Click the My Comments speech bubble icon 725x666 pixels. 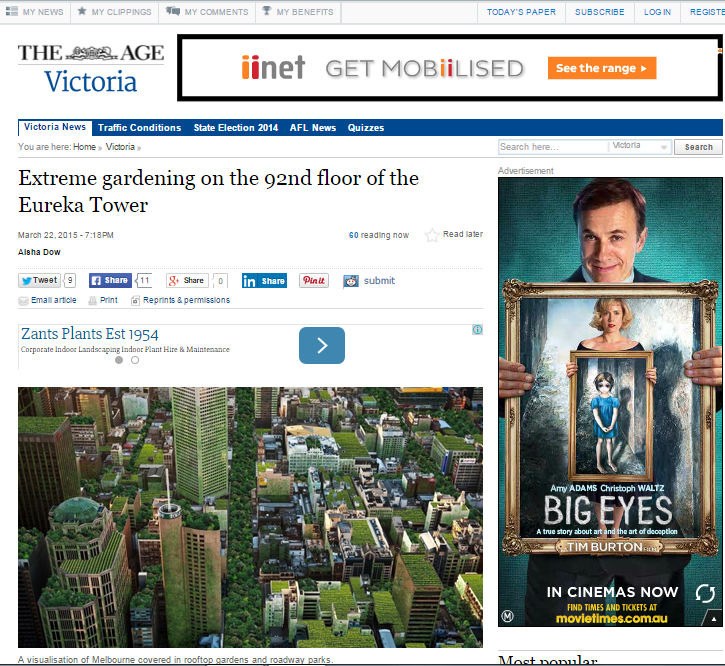click(x=173, y=11)
